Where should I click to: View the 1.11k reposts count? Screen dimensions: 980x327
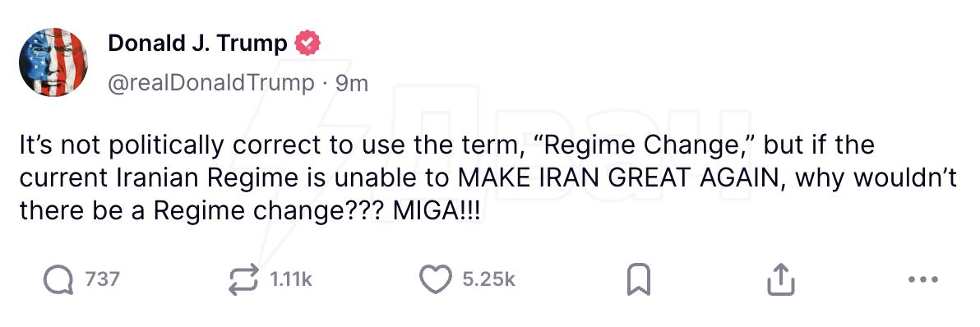[290, 279]
